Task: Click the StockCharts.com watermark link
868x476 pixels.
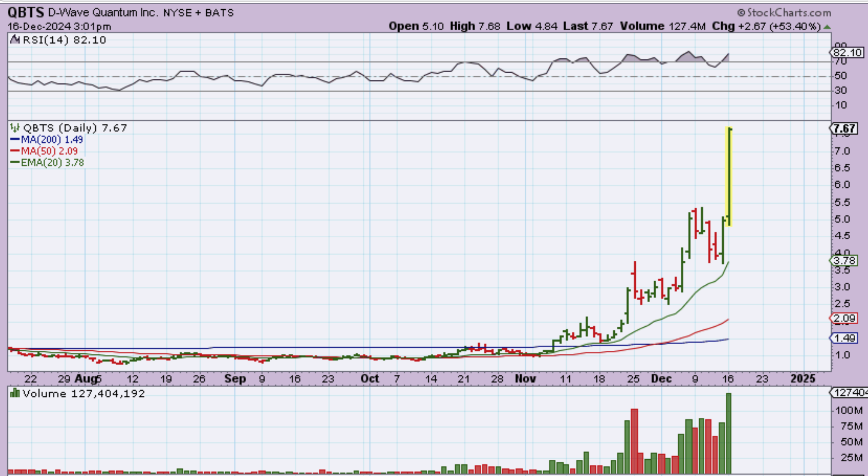Action: pos(784,13)
